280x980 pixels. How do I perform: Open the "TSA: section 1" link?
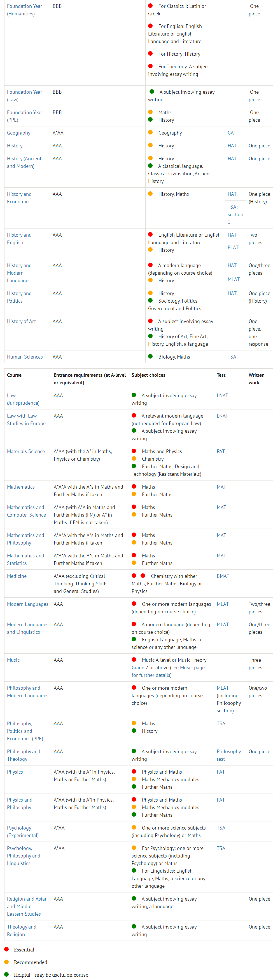(x=235, y=214)
